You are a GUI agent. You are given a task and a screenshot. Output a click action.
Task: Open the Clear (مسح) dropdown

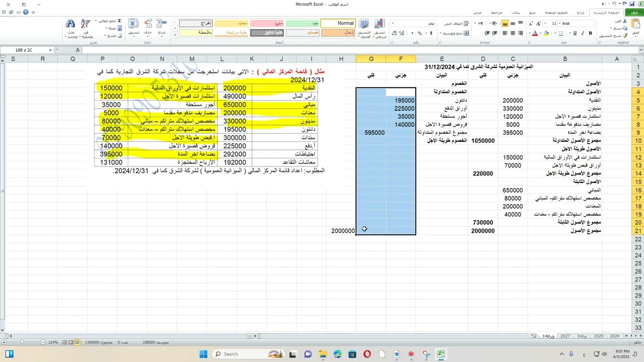pyautogui.click(x=112, y=36)
